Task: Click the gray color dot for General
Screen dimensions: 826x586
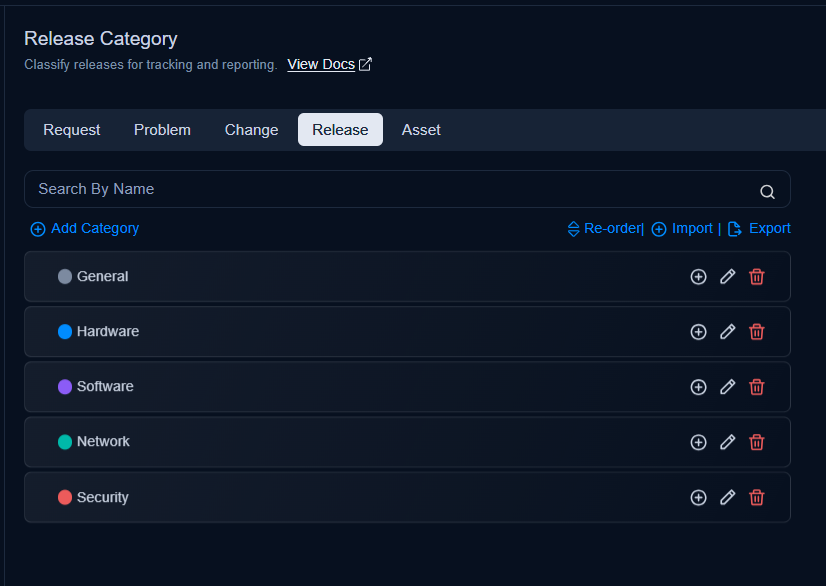Action: click(x=65, y=277)
